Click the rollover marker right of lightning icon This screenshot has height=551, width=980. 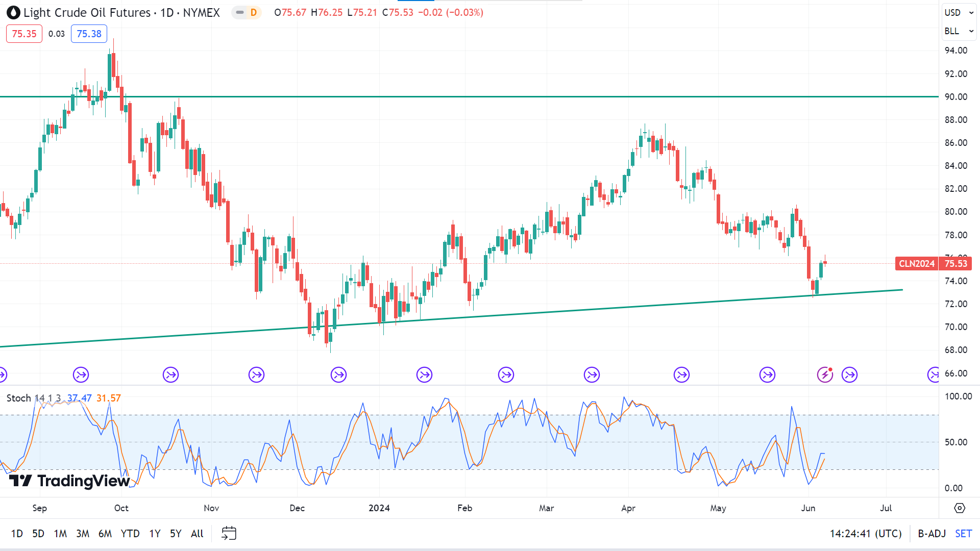[x=850, y=375]
